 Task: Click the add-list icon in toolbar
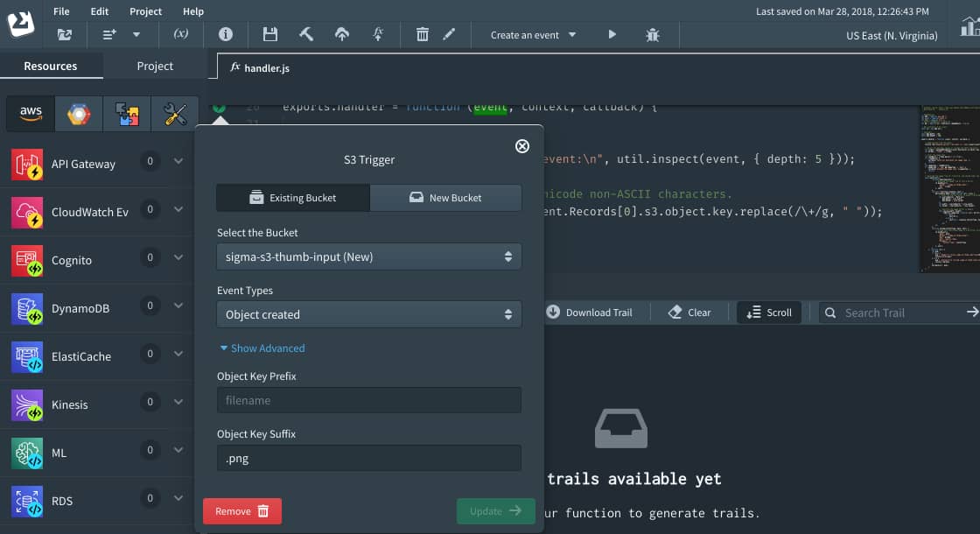pyautogui.click(x=109, y=35)
